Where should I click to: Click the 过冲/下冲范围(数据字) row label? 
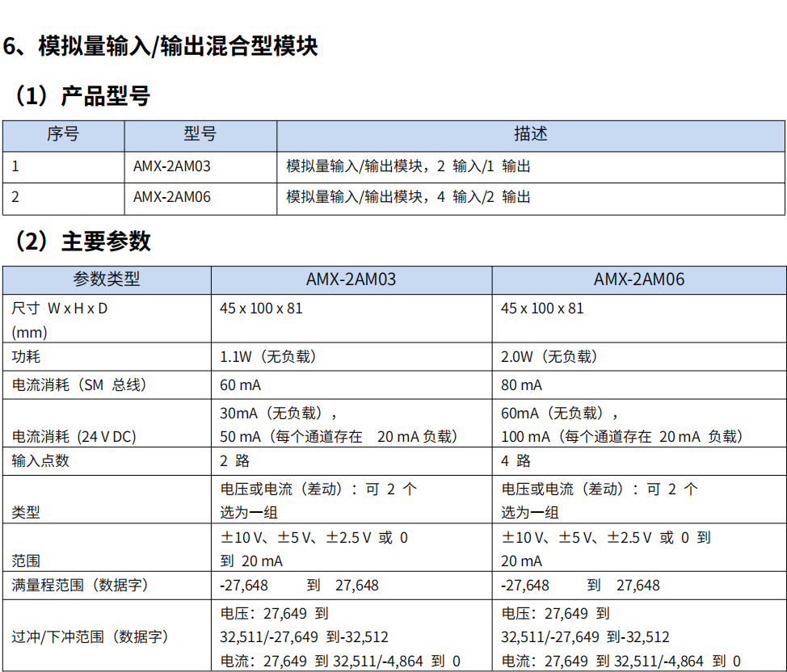coord(90,637)
